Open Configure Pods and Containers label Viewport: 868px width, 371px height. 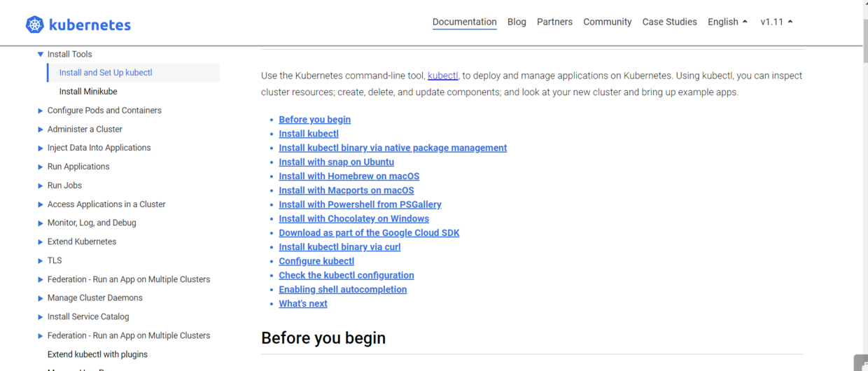pos(104,111)
